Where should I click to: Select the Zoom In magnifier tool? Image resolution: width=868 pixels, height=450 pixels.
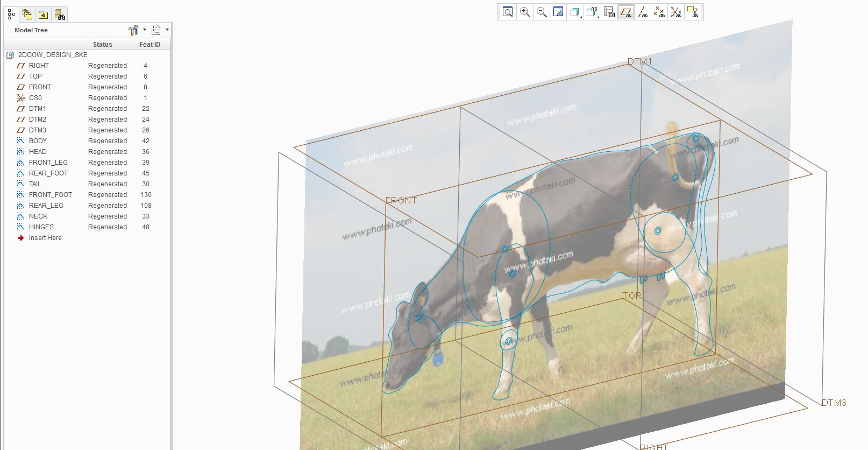coord(525,12)
